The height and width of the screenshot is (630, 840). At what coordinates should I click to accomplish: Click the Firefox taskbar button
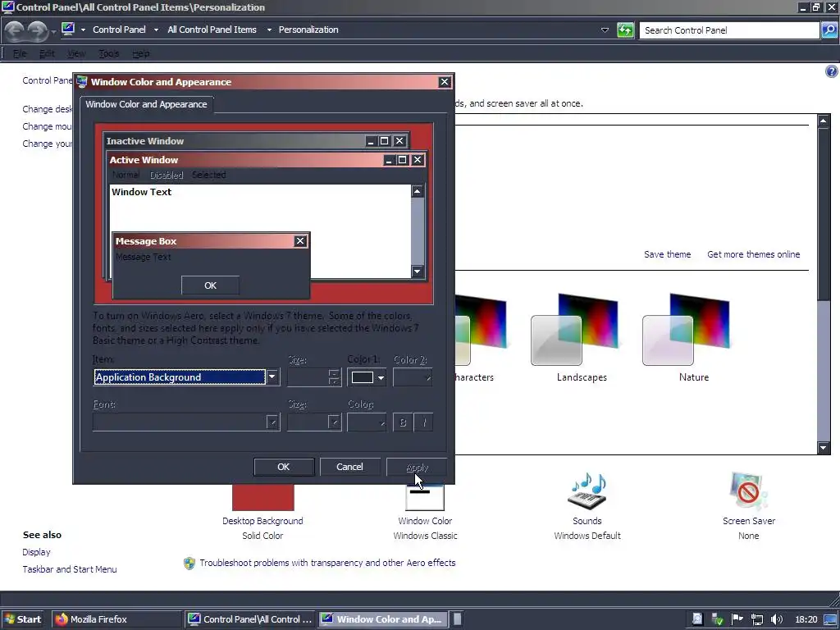coord(116,619)
